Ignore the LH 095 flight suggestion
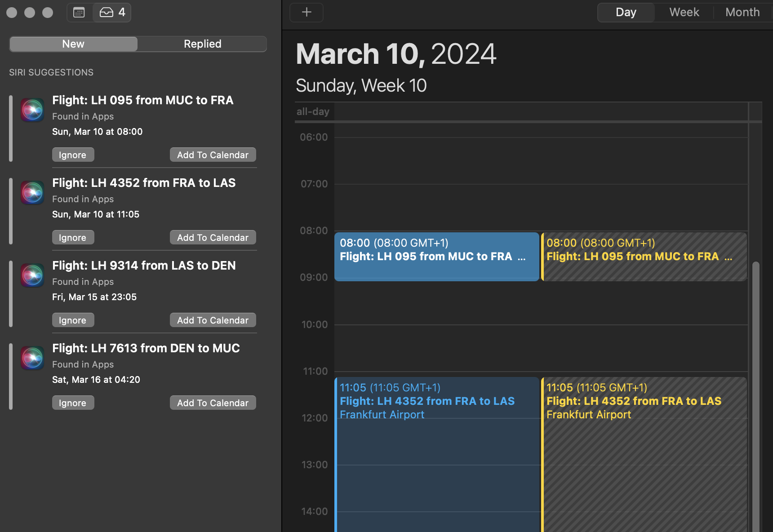This screenshot has width=773, height=532. (x=73, y=155)
